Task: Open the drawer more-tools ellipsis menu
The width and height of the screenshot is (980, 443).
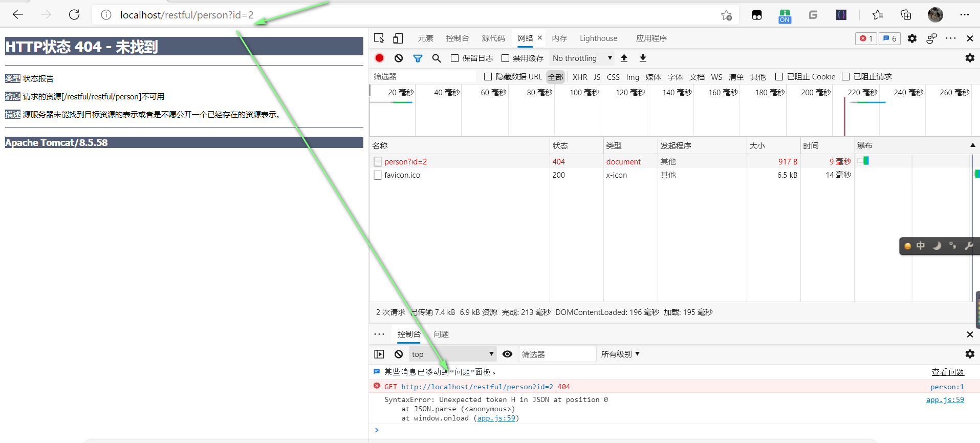Action: tap(379, 334)
